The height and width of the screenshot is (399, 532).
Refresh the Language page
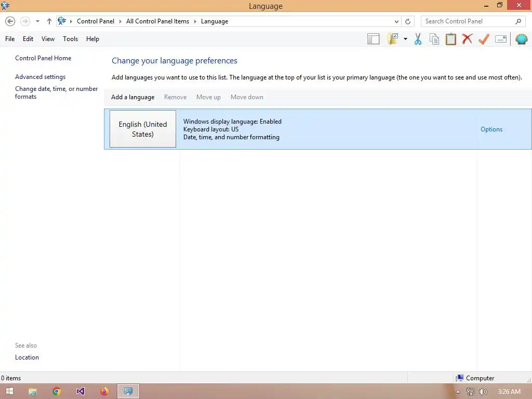point(408,21)
